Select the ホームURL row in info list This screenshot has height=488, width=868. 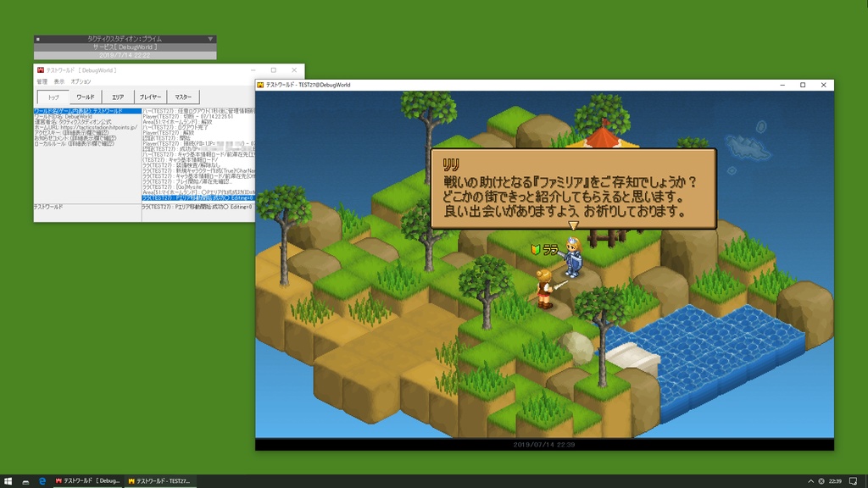[x=87, y=127]
